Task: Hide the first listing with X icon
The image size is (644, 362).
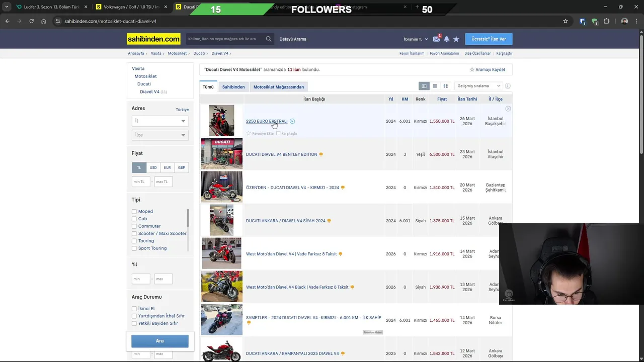Action: 508,109
